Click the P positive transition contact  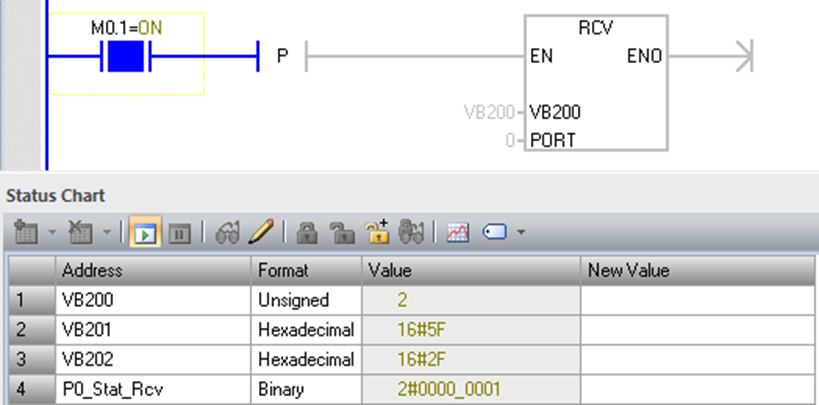pyautogui.click(x=282, y=56)
